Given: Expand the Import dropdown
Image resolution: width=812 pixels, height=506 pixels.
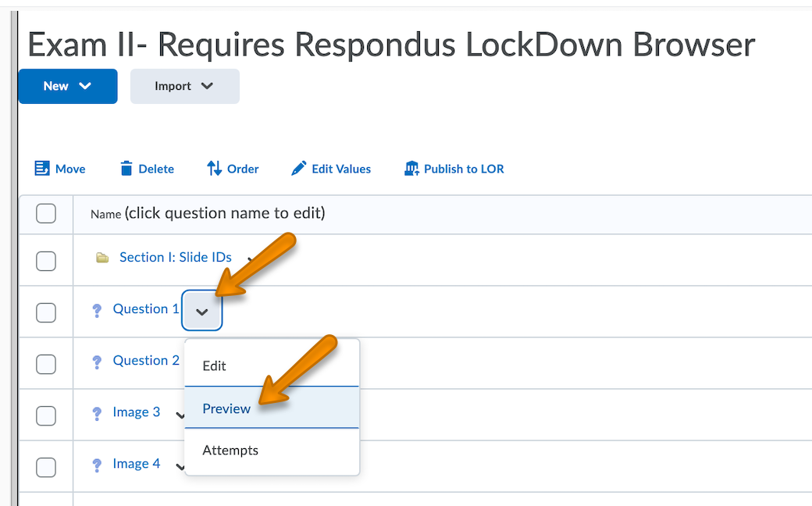Looking at the screenshot, I should point(184,86).
